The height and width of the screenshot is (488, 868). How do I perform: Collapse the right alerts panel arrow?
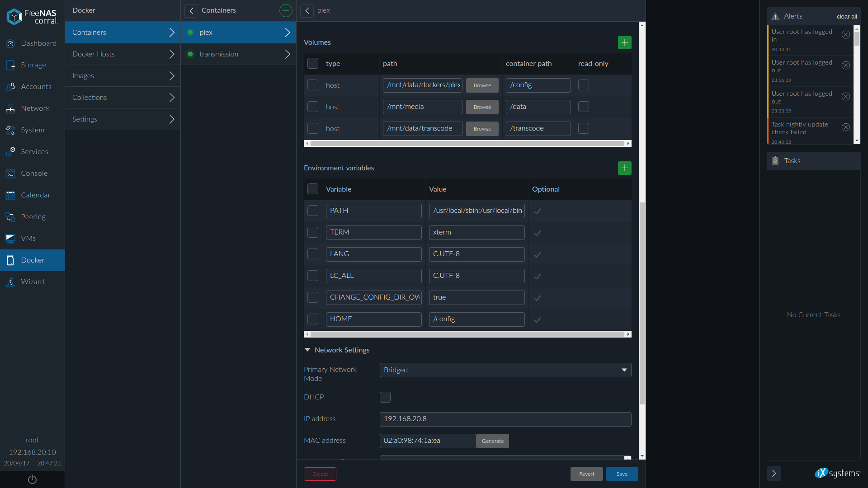click(x=774, y=473)
